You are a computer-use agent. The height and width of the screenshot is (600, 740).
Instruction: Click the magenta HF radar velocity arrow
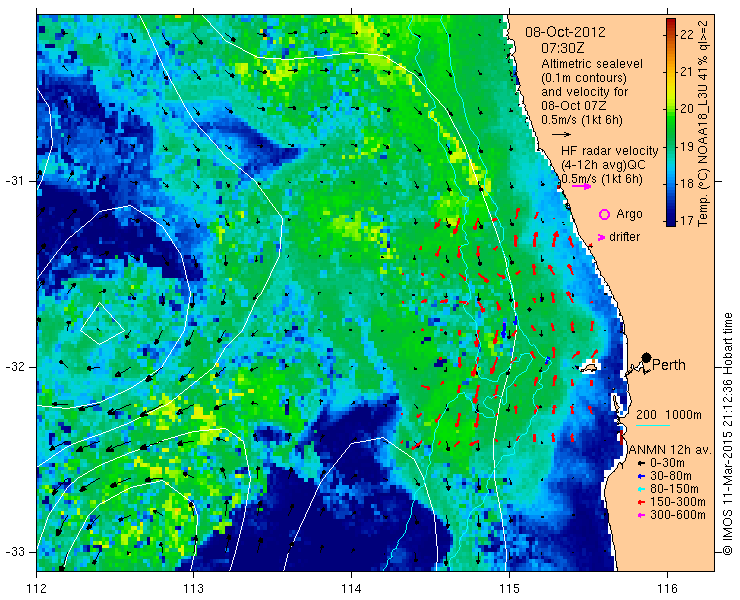pos(581,186)
